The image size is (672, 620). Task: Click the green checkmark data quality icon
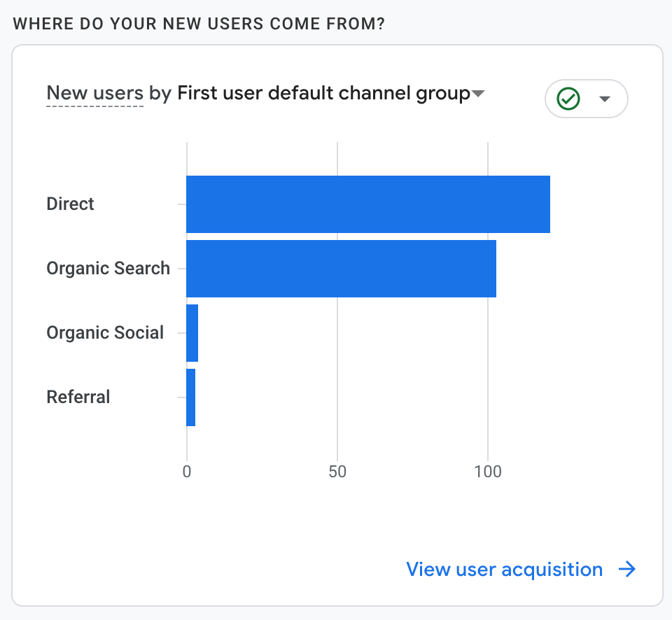pos(568,99)
